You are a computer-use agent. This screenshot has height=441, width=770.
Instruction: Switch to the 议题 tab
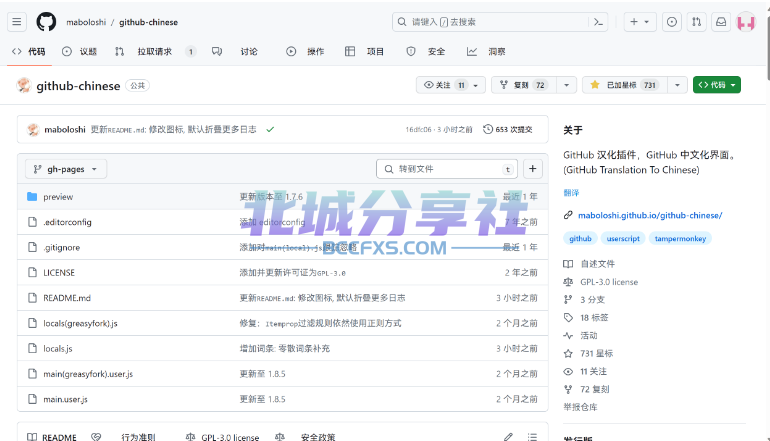[80, 52]
